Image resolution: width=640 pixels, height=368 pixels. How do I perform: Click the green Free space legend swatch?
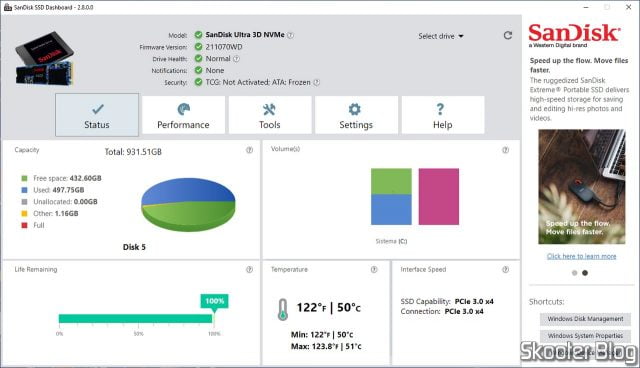pos(24,178)
